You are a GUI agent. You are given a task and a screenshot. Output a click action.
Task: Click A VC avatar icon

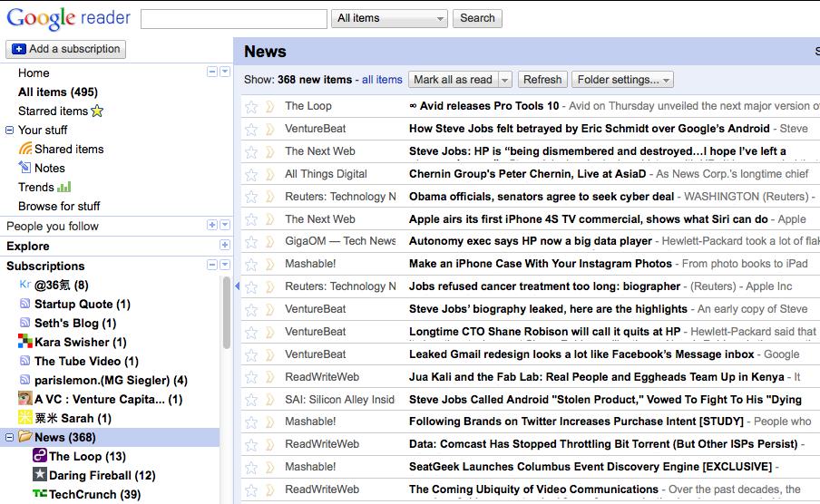coord(25,398)
